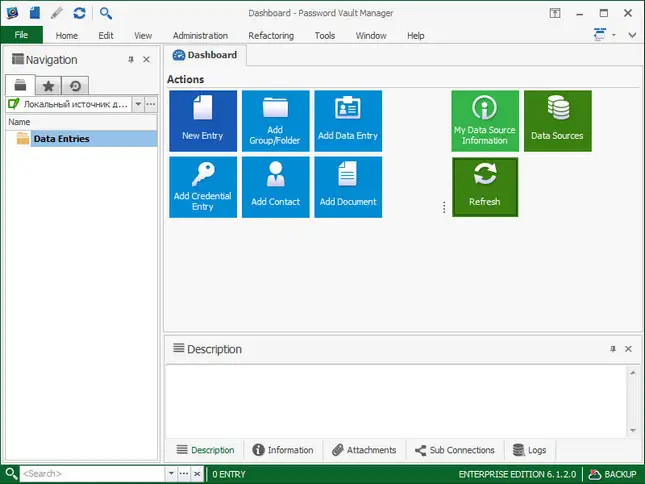Click the vertical dots splitter handle
This screenshot has width=645, height=484.
444,207
